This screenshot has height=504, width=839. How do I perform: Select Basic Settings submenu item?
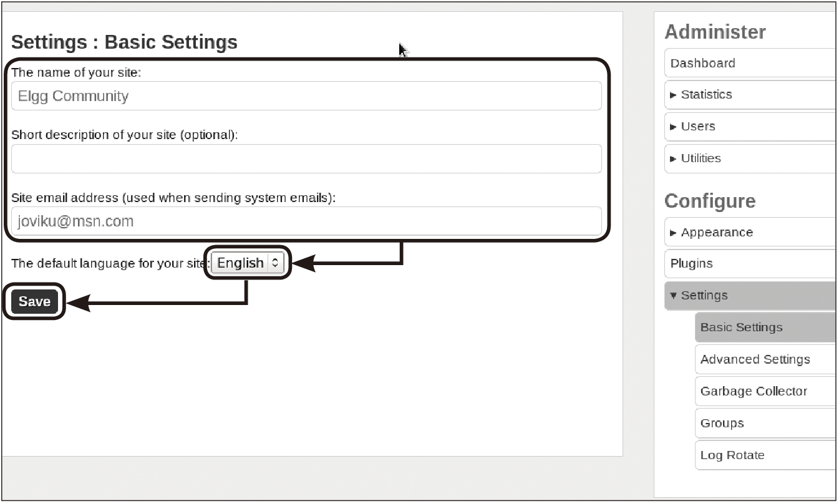pos(765,327)
